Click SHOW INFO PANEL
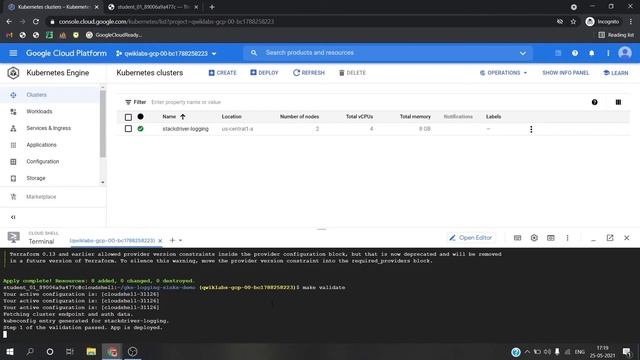The image size is (640, 360). [x=565, y=73]
